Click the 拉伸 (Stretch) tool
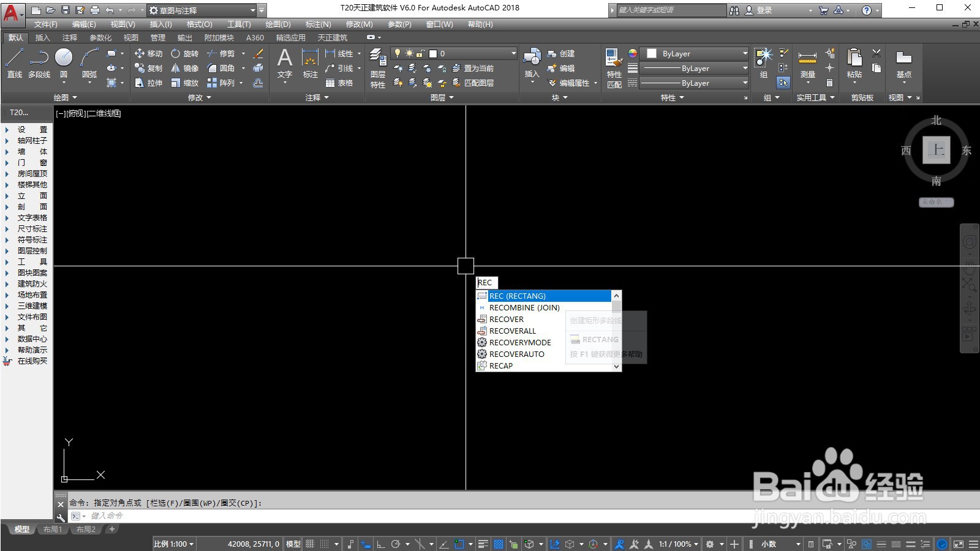 coord(148,83)
